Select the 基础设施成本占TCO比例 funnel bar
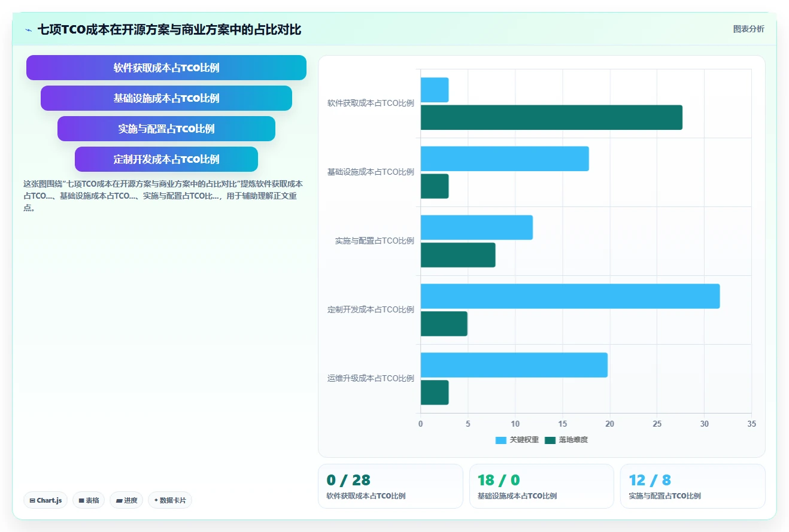789x532 pixels. coord(166,98)
